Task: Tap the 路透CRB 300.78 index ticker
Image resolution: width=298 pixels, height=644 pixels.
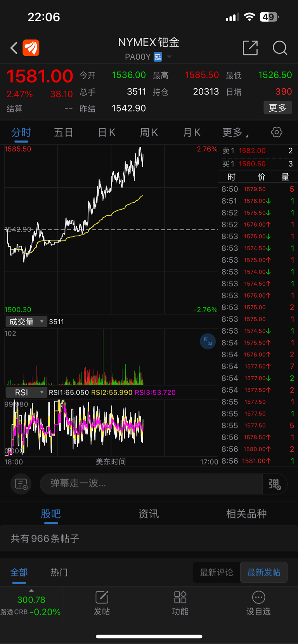Action: click(x=31, y=606)
